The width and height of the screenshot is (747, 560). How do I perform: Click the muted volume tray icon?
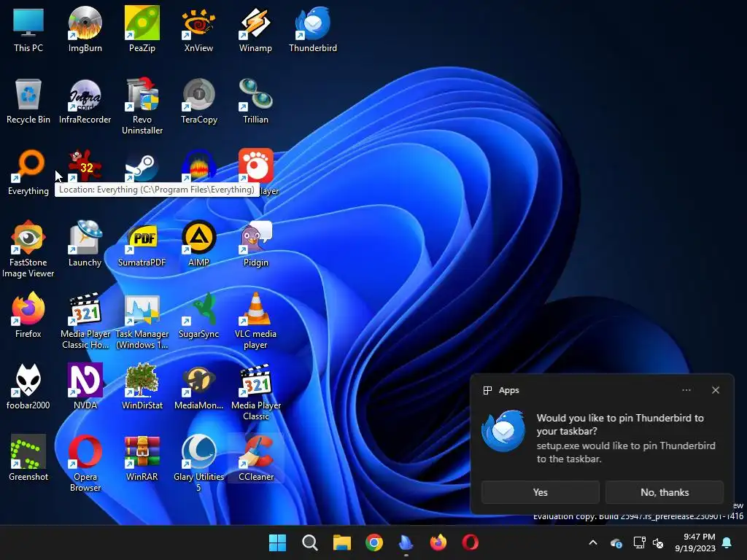[x=658, y=542]
